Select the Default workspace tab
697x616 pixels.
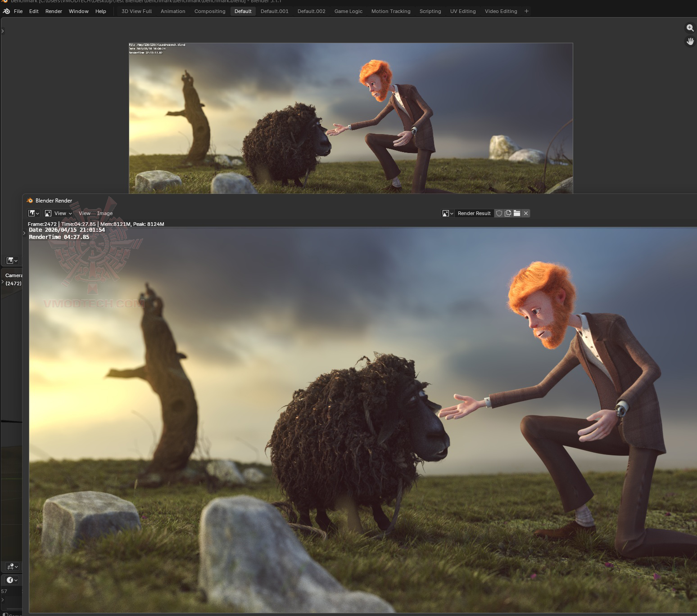point(243,11)
